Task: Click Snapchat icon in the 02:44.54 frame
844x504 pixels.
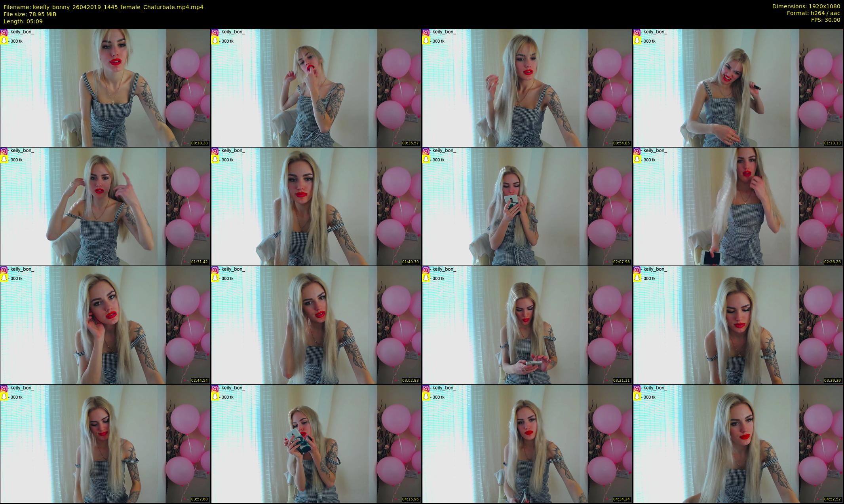Action: (4, 278)
